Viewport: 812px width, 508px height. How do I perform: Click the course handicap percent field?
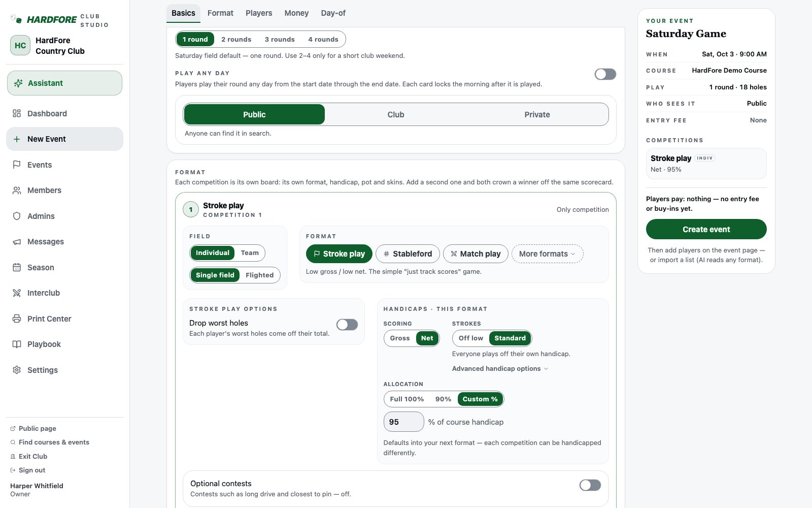coord(403,422)
